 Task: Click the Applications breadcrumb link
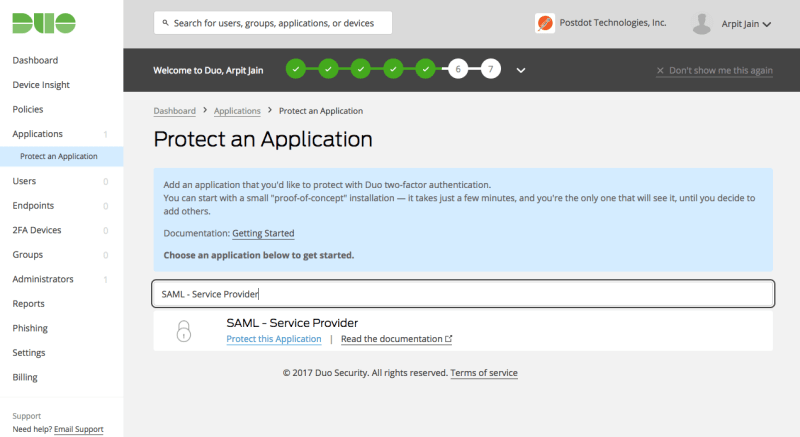(x=237, y=111)
